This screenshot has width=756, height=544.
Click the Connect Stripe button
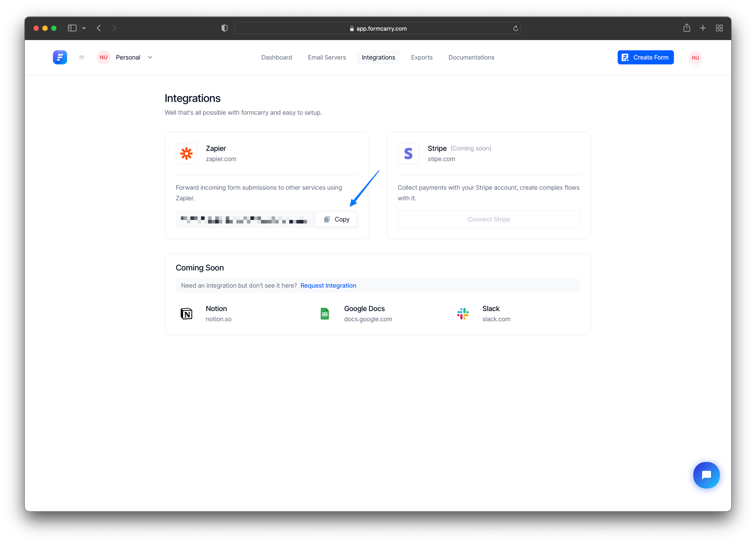click(x=489, y=219)
